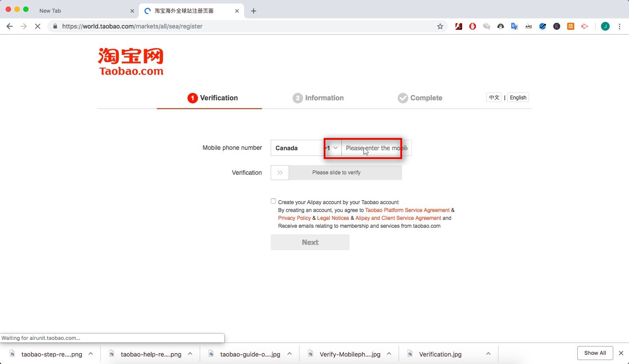Open Alipay and Client Service Agreement link
The width and height of the screenshot is (629, 364).
point(398,218)
